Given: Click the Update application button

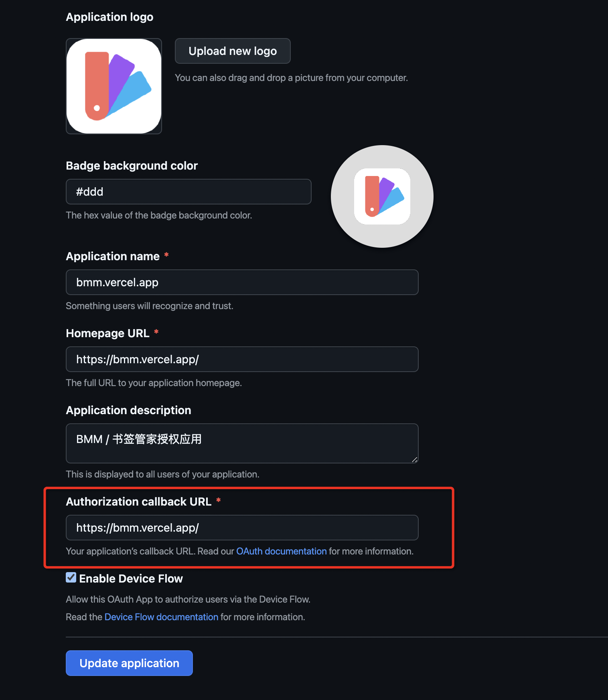Looking at the screenshot, I should pos(129,663).
